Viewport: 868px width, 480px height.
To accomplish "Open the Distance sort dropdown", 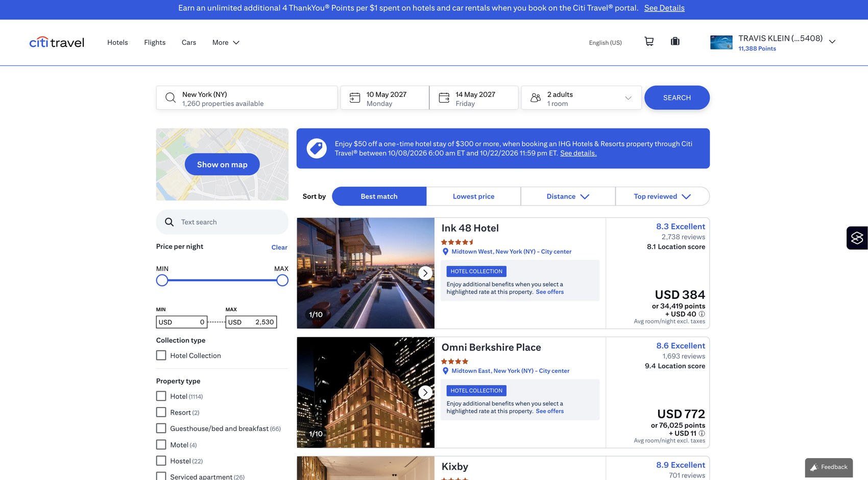I will click(568, 196).
